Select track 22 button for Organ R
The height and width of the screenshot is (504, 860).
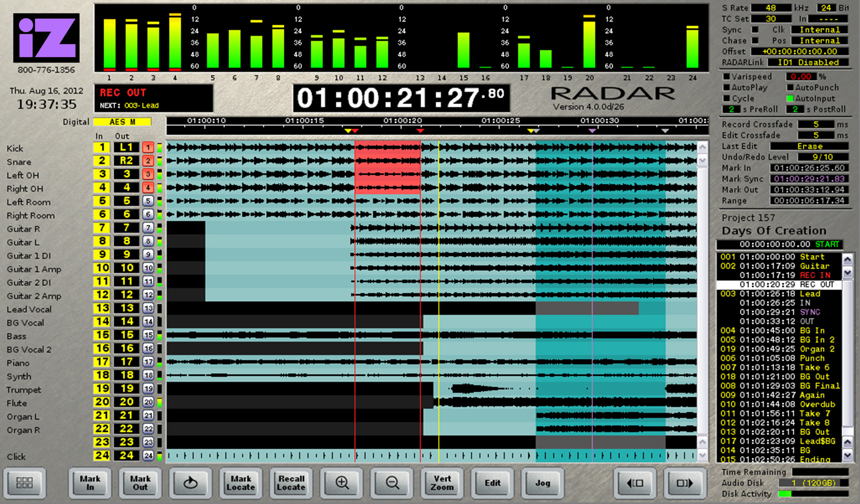pyautogui.click(x=148, y=429)
